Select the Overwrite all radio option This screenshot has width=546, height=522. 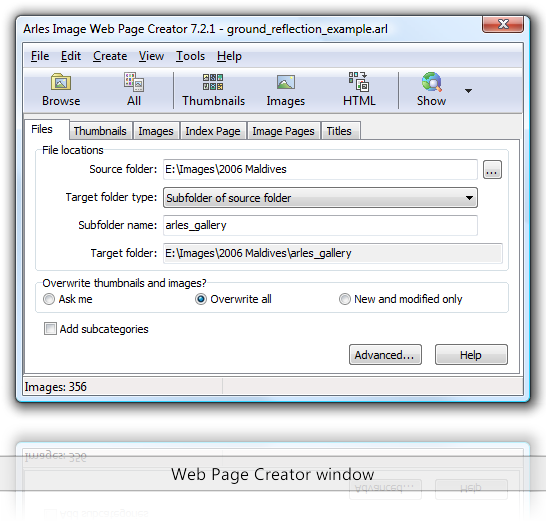(x=233, y=299)
